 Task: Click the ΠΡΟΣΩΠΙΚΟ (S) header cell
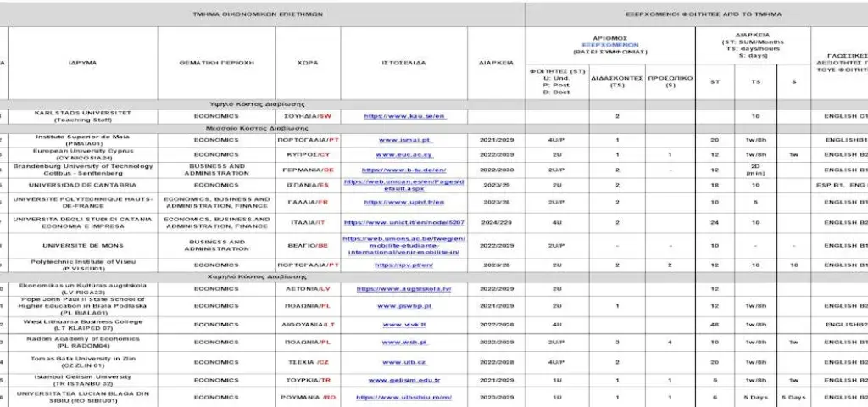pyautogui.click(x=670, y=82)
